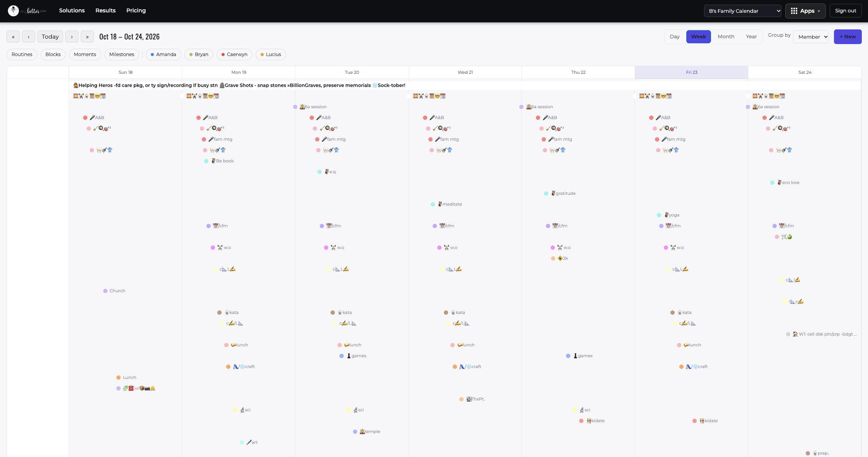Go to the previous week arrow

(x=29, y=37)
